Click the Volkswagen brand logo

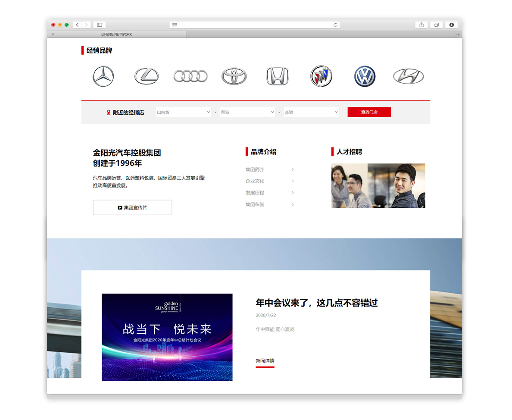point(365,76)
